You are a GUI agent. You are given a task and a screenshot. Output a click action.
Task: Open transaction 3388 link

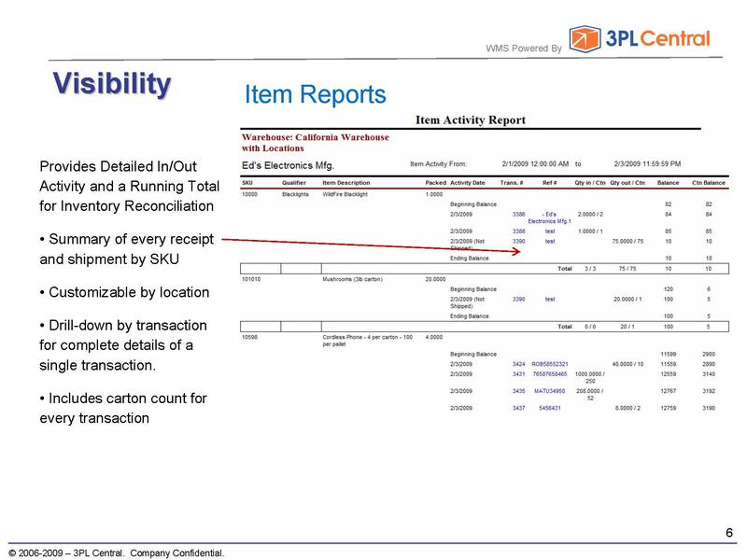(518, 231)
